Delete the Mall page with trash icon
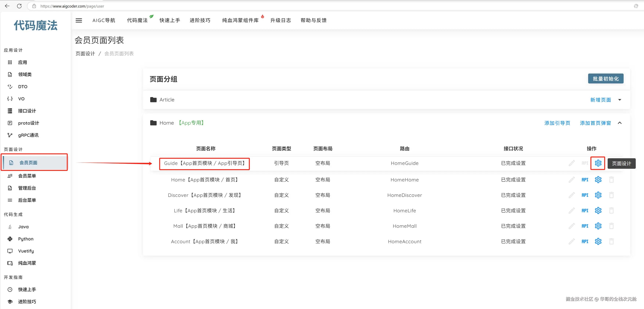This screenshot has width=644, height=309. pyautogui.click(x=611, y=226)
